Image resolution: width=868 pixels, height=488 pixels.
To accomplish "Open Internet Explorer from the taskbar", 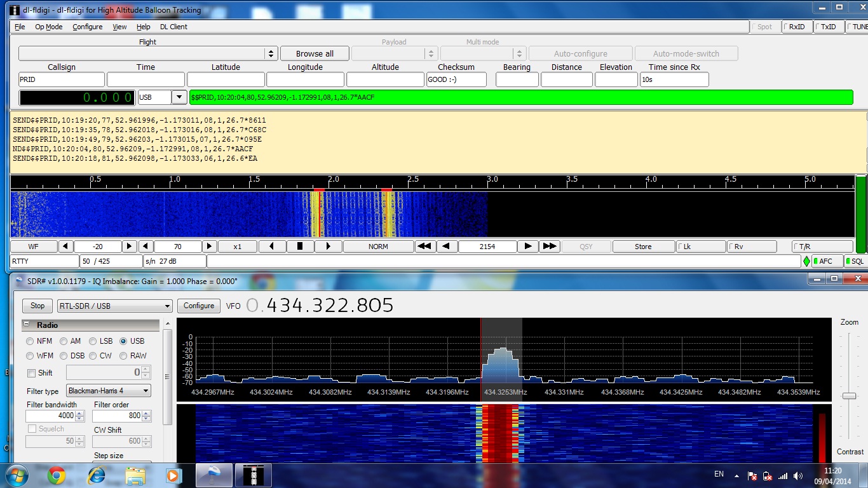I will click(x=97, y=475).
